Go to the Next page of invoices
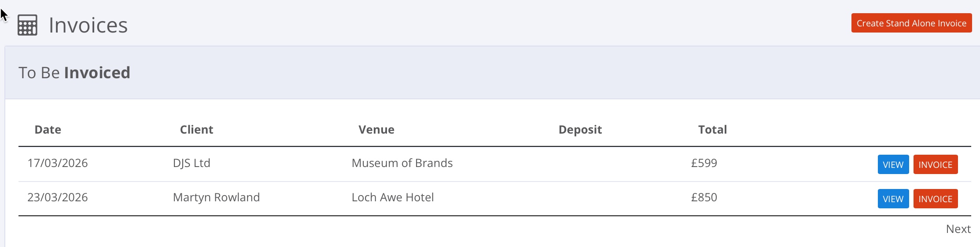Screen dimensions: 980x247 [x=958, y=229]
